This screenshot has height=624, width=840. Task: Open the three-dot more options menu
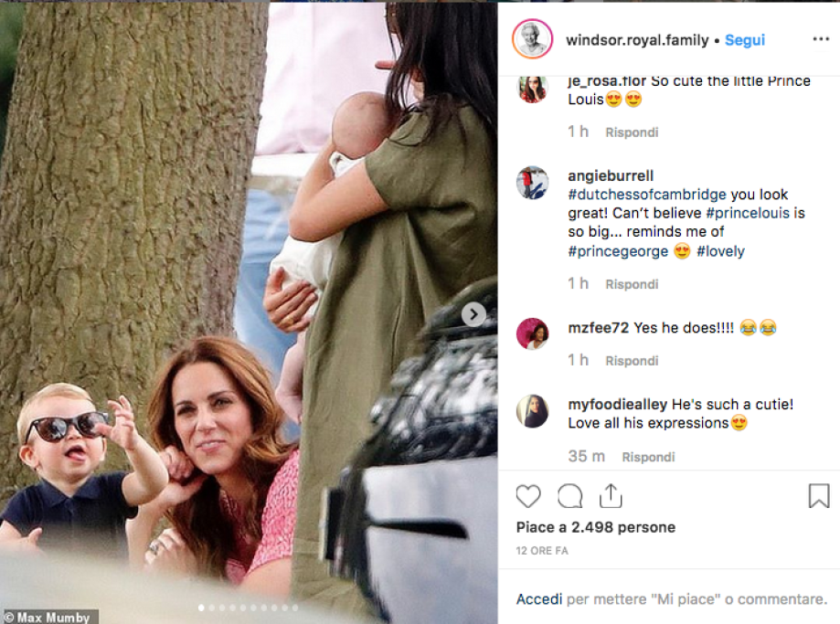click(x=820, y=40)
